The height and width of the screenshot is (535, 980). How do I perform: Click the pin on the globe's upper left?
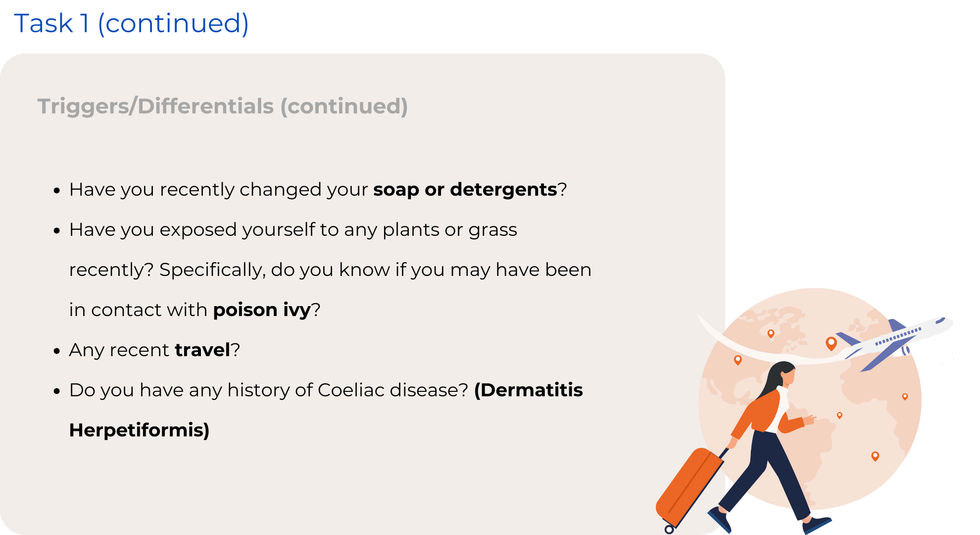(771, 333)
